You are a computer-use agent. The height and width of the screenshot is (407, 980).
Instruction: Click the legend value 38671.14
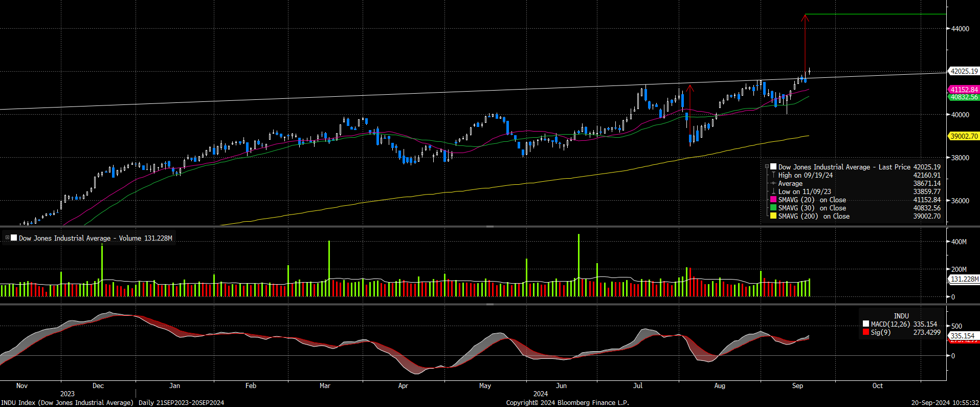(927, 183)
